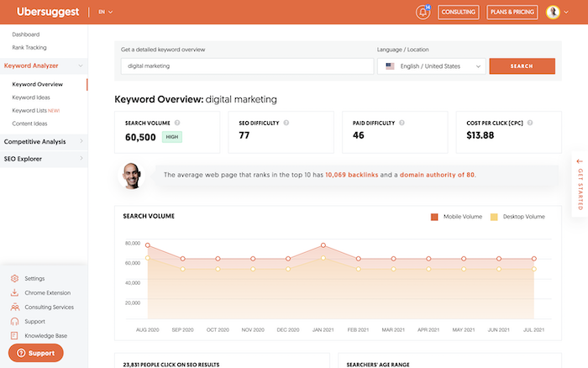The height and width of the screenshot is (368, 588).
Task: Open the English / United States dropdown
Action: [x=432, y=66]
